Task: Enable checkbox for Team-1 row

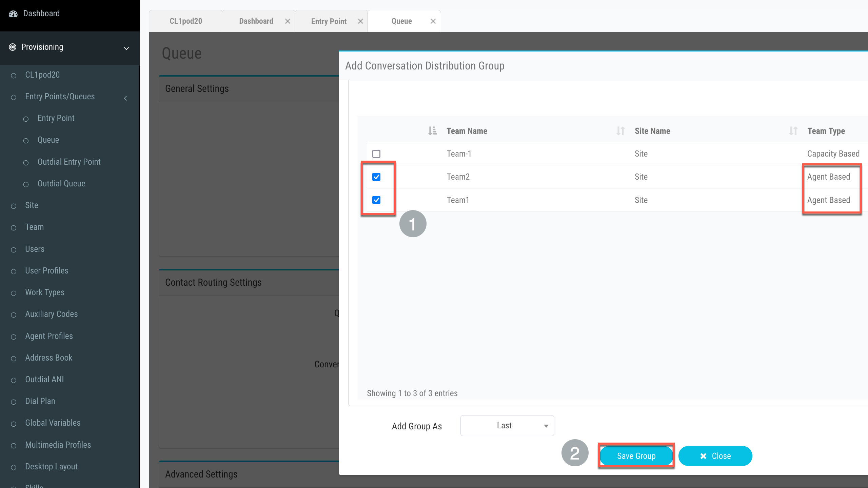Action: pos(376,154)
